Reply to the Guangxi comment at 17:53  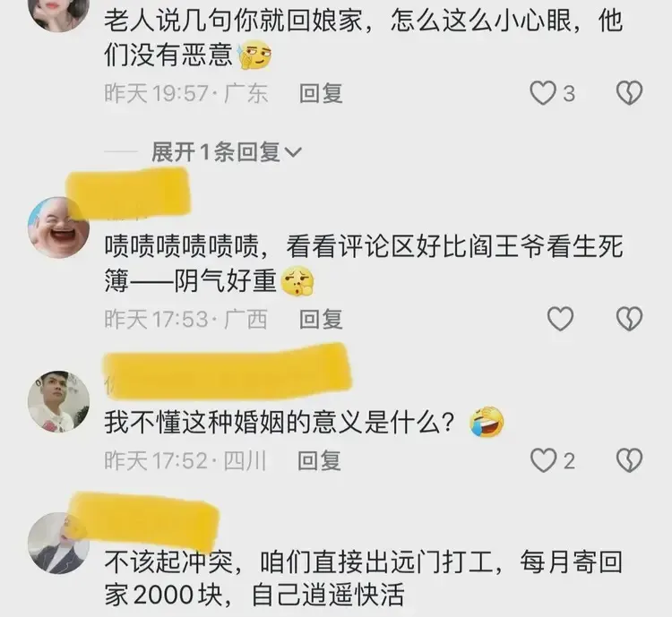tap(321, 319)
